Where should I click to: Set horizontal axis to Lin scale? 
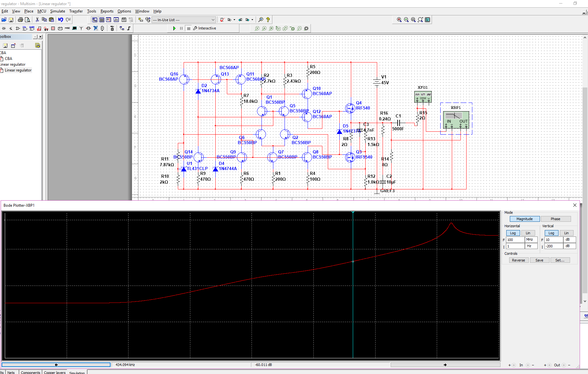coord(528,233)
